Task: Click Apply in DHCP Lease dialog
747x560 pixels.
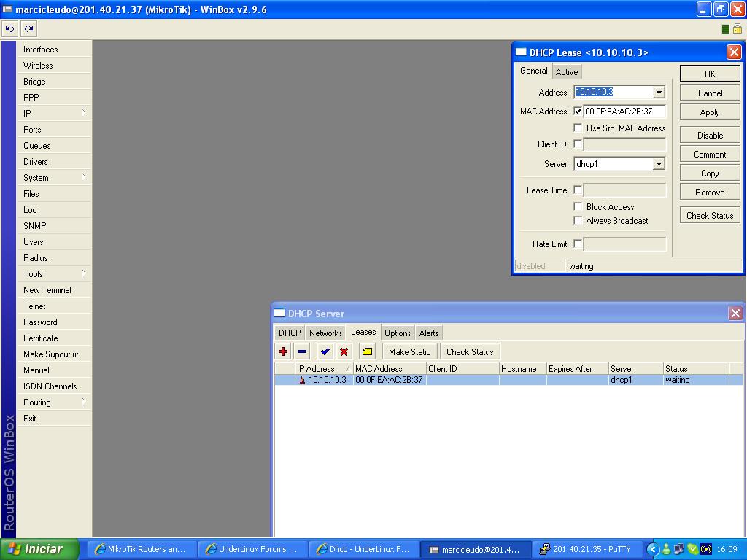Action: 710,112
